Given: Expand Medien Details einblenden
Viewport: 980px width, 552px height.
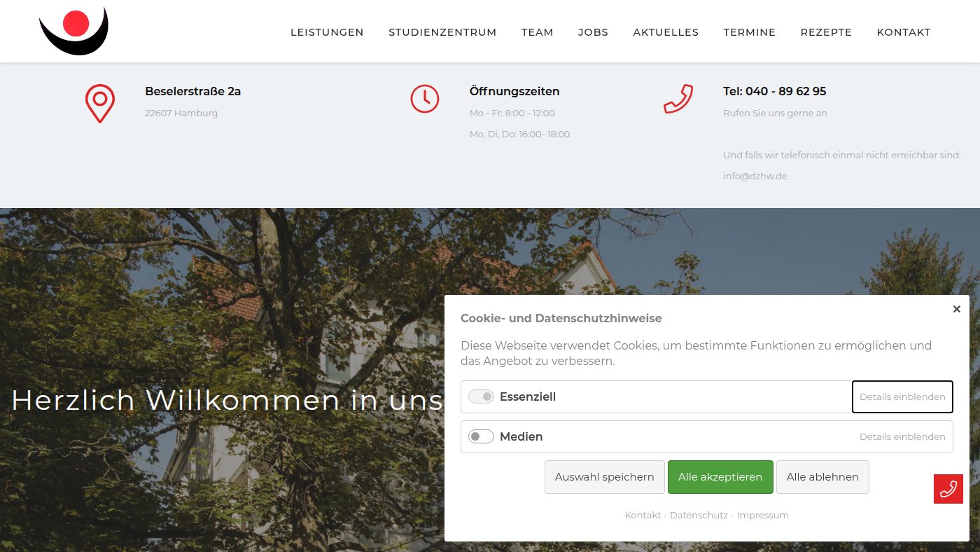Looking at the screenshot, I should 902,436.
